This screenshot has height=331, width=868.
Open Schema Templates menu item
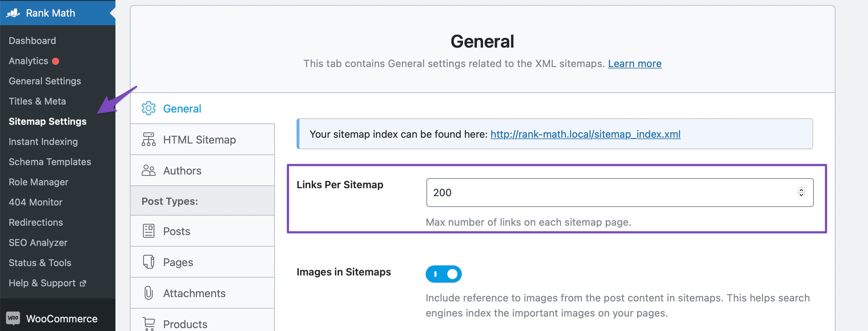tap(50, 162)
